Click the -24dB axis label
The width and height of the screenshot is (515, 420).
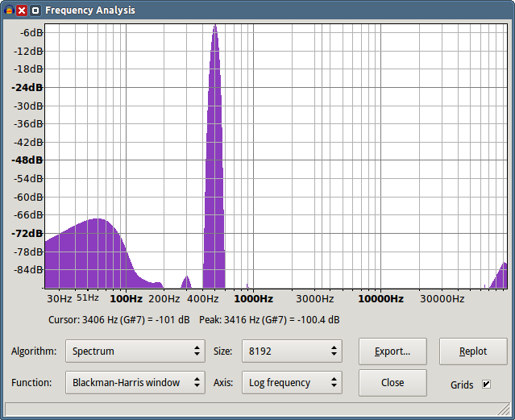[x=27, y=87]
